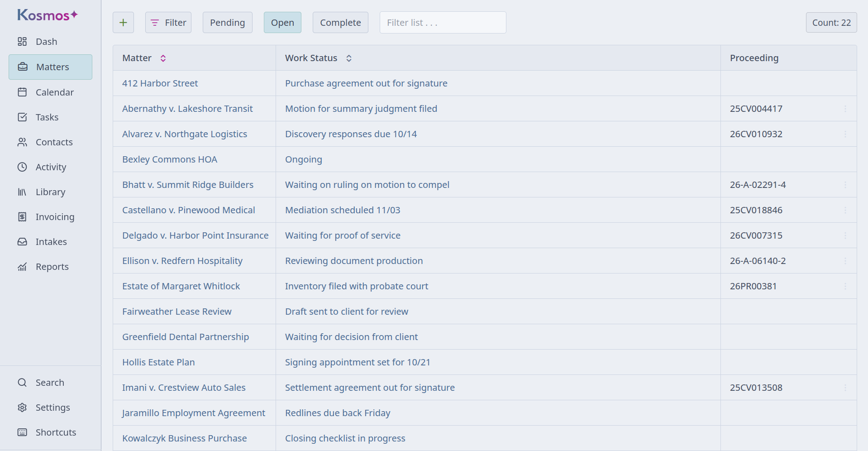Open row menu for Castellano v. Pinewood Medical

[845, 210]
